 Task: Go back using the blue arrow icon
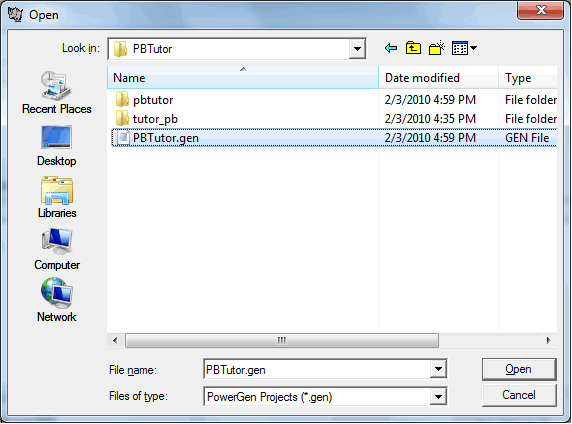click(391, 48)
